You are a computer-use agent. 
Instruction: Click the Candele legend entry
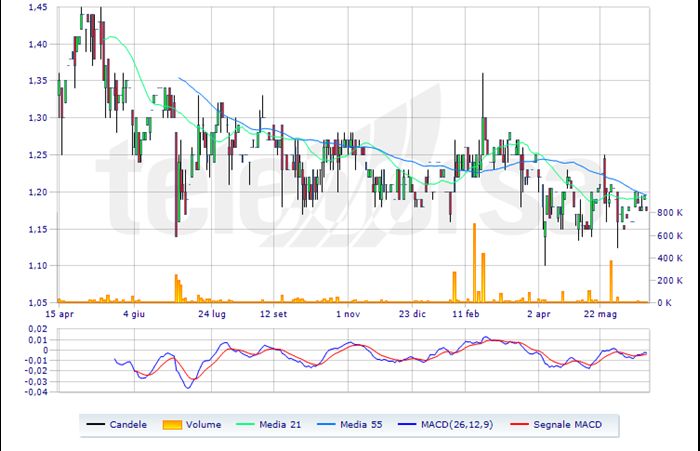117,424
